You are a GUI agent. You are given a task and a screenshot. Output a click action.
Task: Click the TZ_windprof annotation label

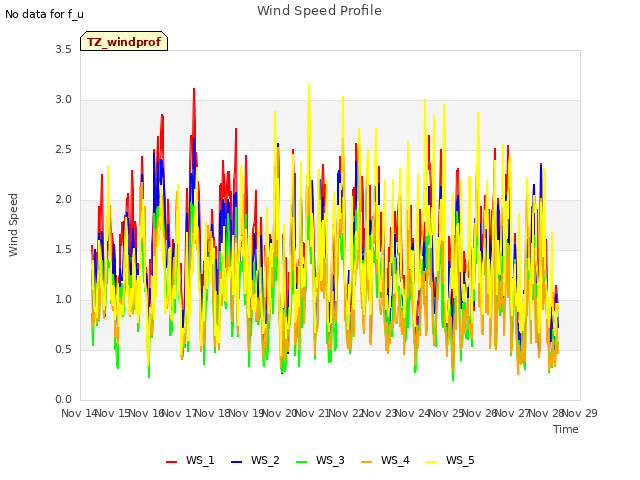pos(124,42)
